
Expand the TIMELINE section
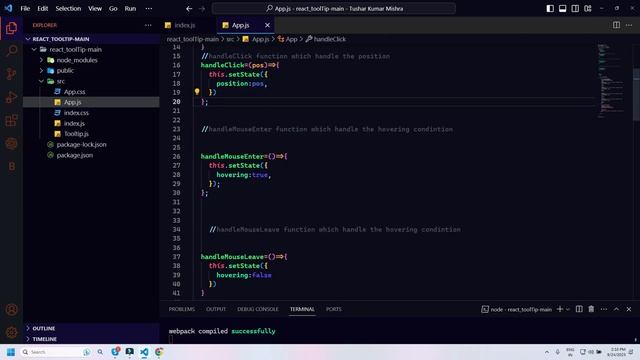[x=91, y=339]
